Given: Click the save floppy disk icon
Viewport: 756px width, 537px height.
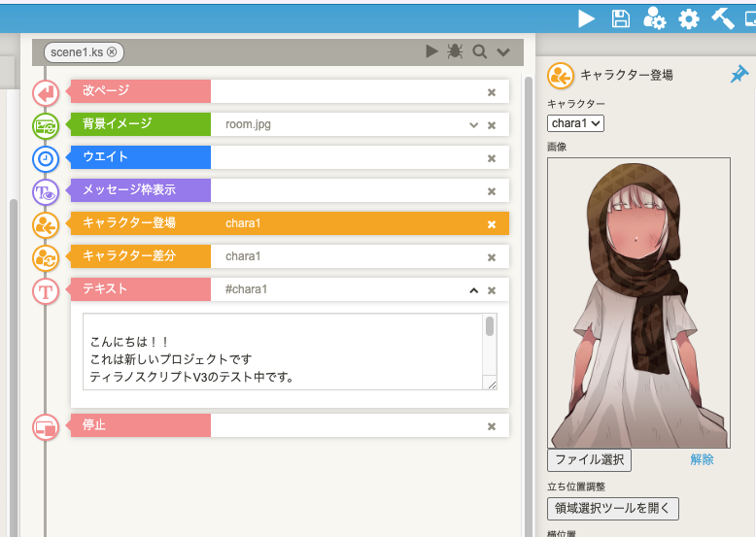Looking at the screenshot, I should click(620, 18).
